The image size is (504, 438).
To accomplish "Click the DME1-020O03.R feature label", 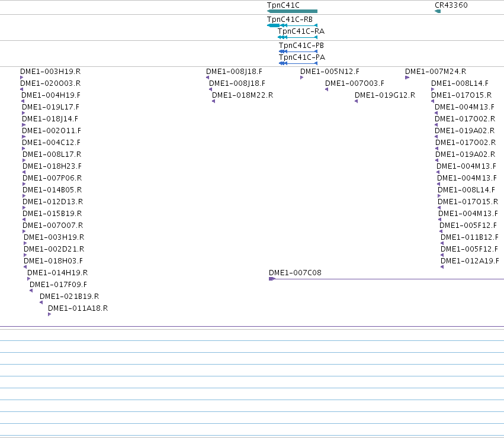I will [50, 83].
